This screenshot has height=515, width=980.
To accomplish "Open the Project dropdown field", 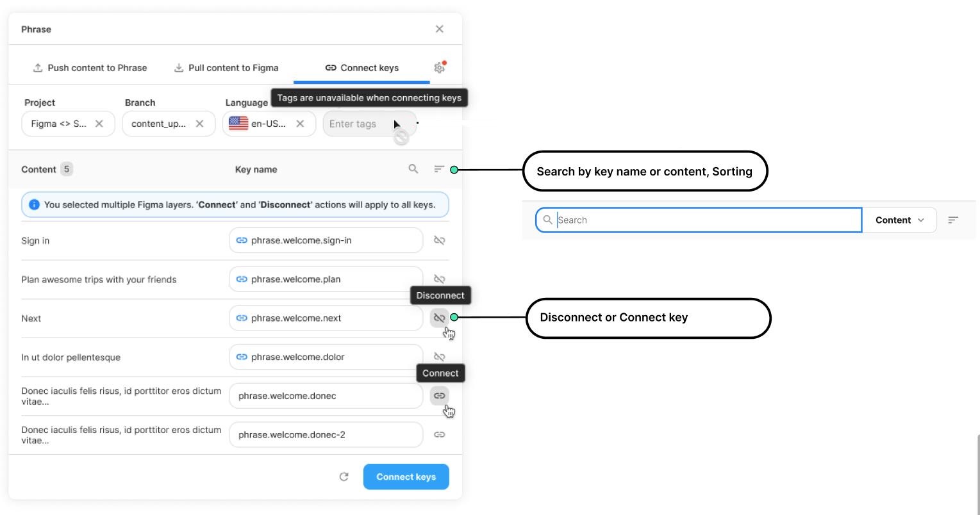I will pyautogui.click(x=68, y=124).
